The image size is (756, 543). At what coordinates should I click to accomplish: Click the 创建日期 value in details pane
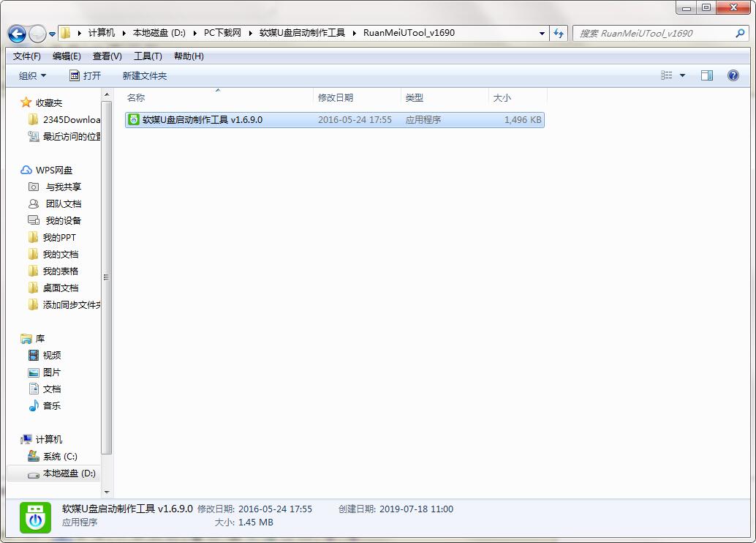pyautogui.click(x=416, y=509)
